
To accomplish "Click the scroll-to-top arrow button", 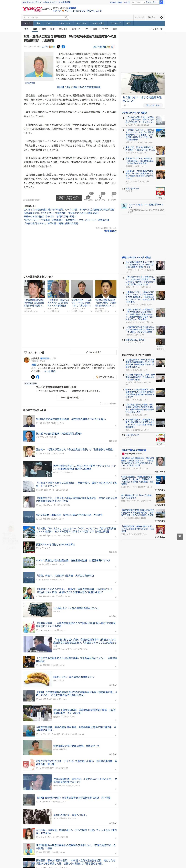I will click(x=180, y=536).
